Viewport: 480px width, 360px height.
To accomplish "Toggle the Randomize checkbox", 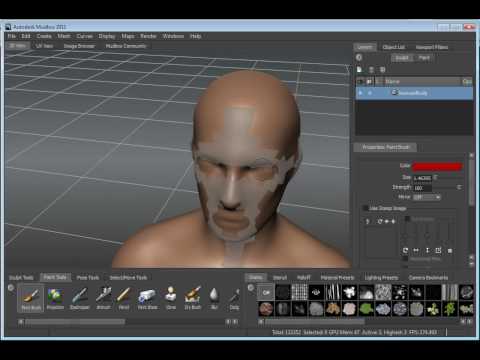I will [x=407, y=219].
